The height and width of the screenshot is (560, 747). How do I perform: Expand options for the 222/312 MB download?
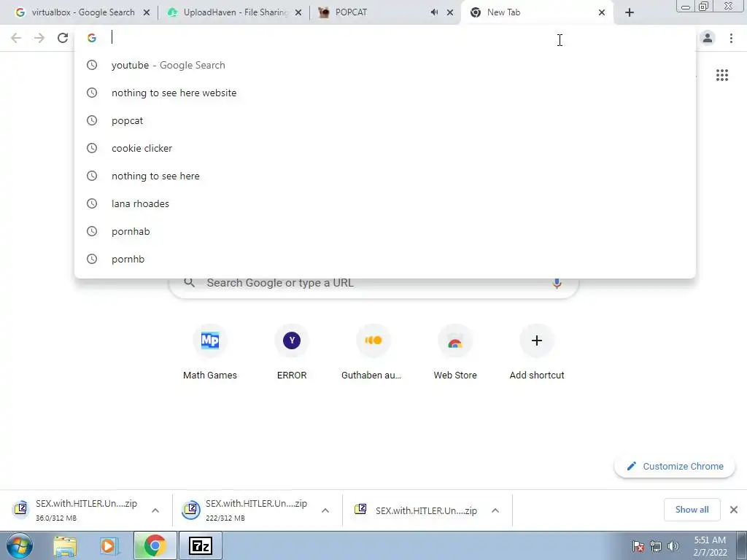(x=325, y=510)
